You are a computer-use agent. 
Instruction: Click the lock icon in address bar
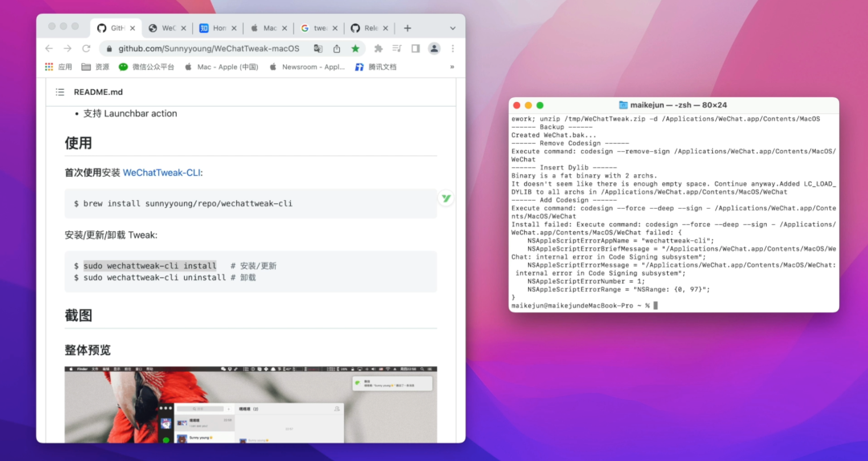109,49
